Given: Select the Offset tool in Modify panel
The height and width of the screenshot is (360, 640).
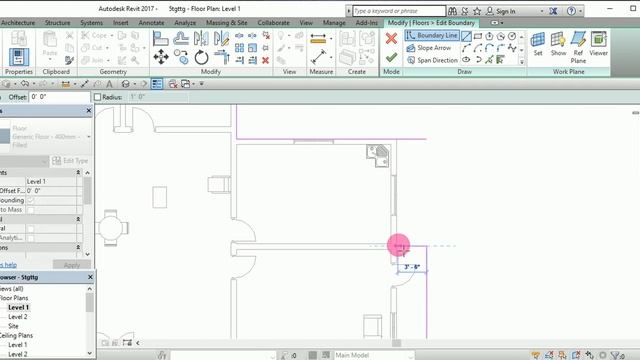Looking at the screenshot, I should click(x=181, y=39).
